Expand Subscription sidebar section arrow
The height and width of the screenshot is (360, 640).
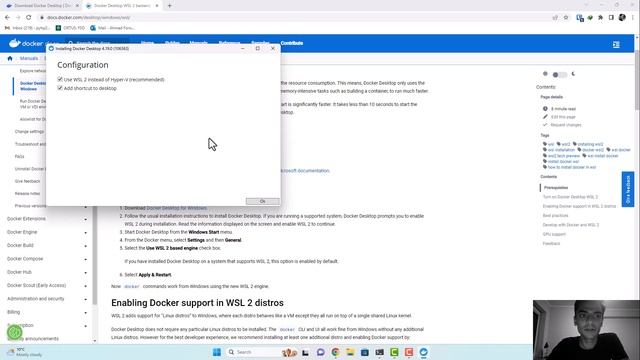[86, 326]
